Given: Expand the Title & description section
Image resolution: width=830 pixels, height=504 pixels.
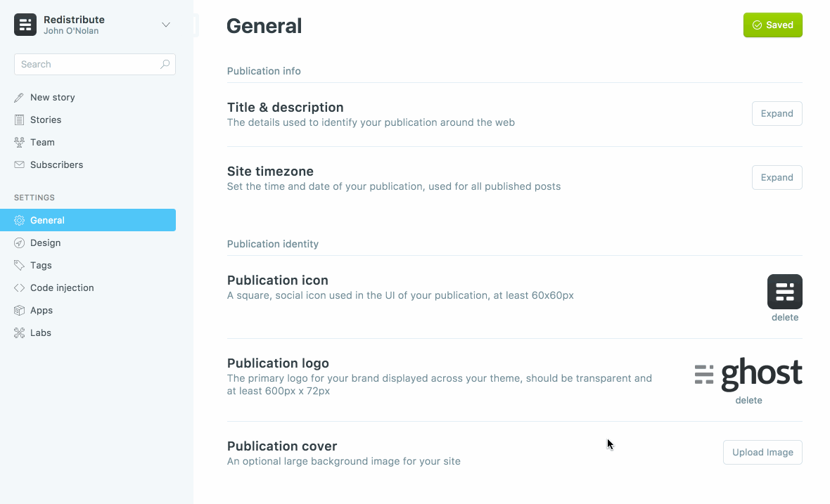Looking at the screenshot, I should pyautogui.click(x=777, y=113).
